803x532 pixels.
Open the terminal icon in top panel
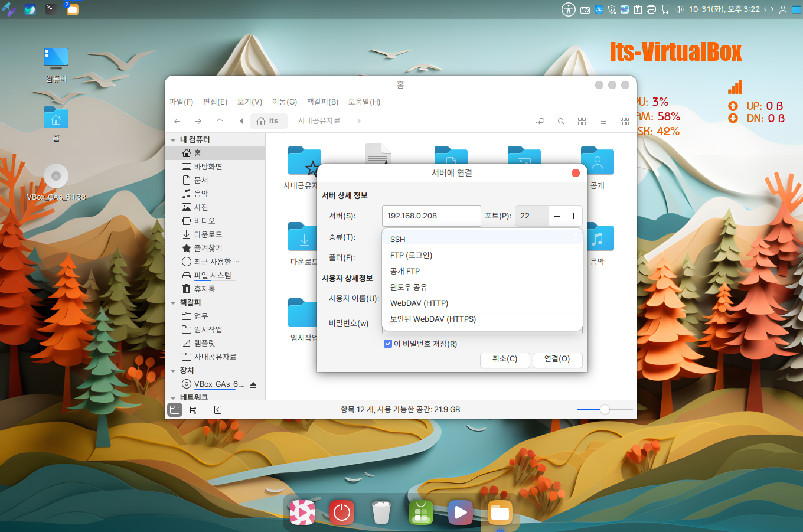tap(51, 9)
